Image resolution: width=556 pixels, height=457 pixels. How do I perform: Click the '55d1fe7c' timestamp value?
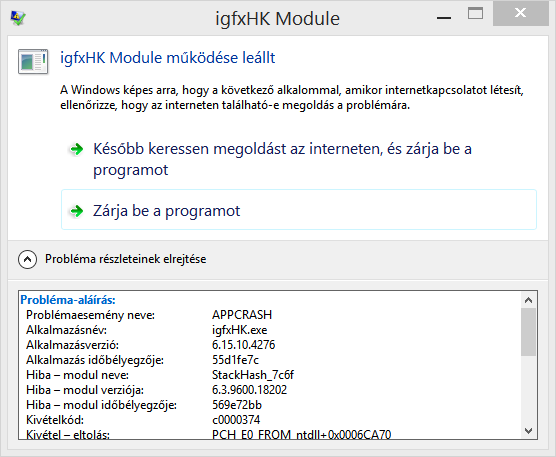pyautogui.click(x=235, y=360)
